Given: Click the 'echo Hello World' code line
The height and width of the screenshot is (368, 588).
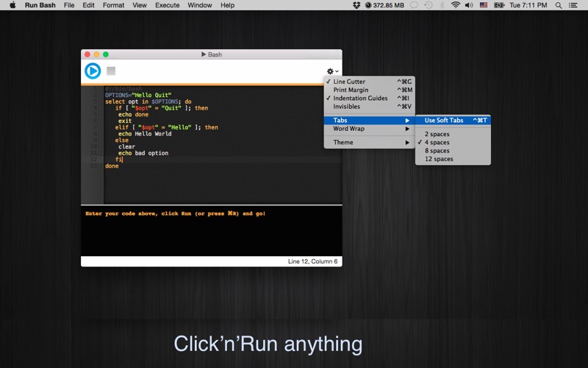Looking at the screenshot, I should click(145, 134).
